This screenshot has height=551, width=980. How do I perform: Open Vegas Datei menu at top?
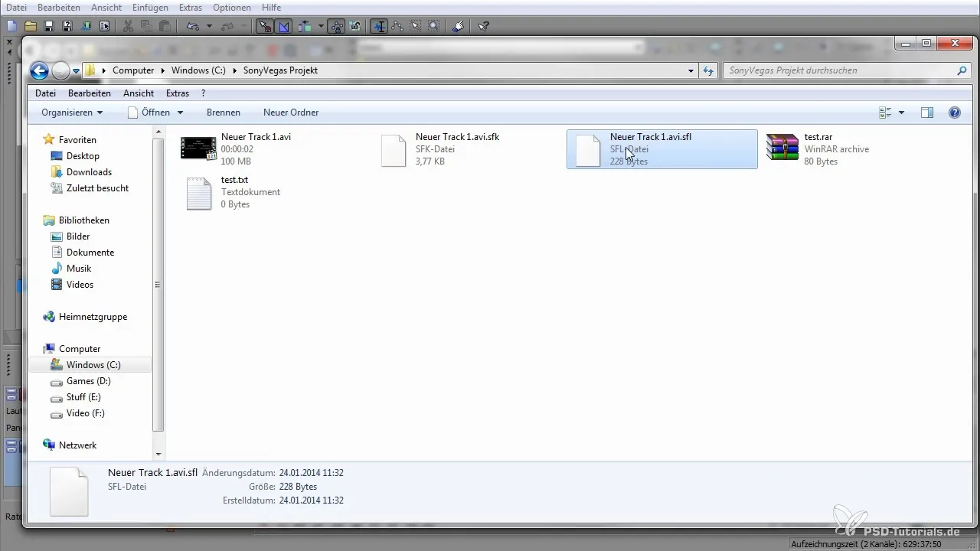[x=16, y=7]
